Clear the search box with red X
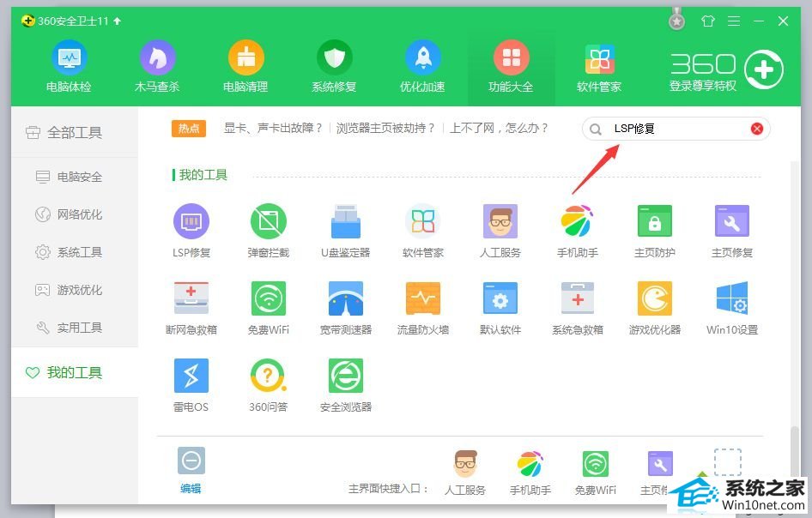The width and height of the screenshot is (812, 518). coord(756,129)
